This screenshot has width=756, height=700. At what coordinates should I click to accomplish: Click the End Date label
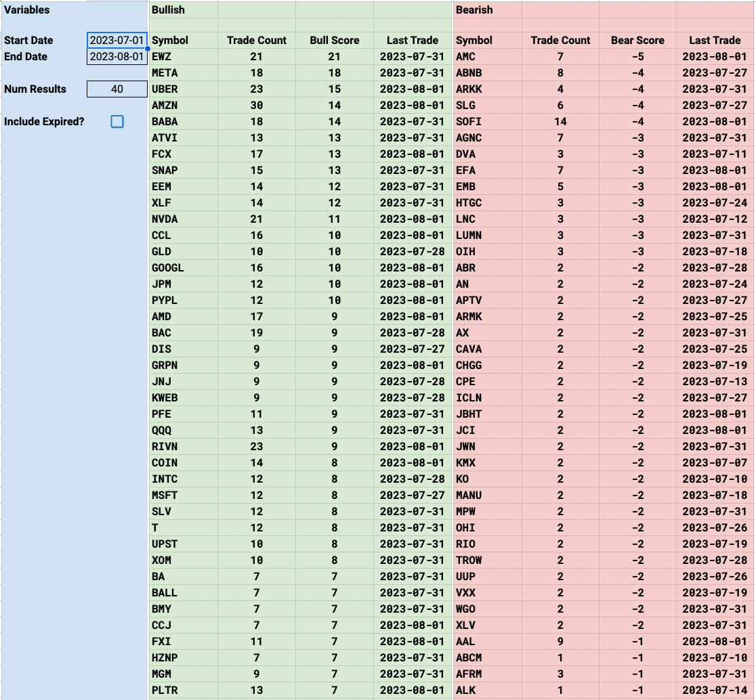point(26,57)
